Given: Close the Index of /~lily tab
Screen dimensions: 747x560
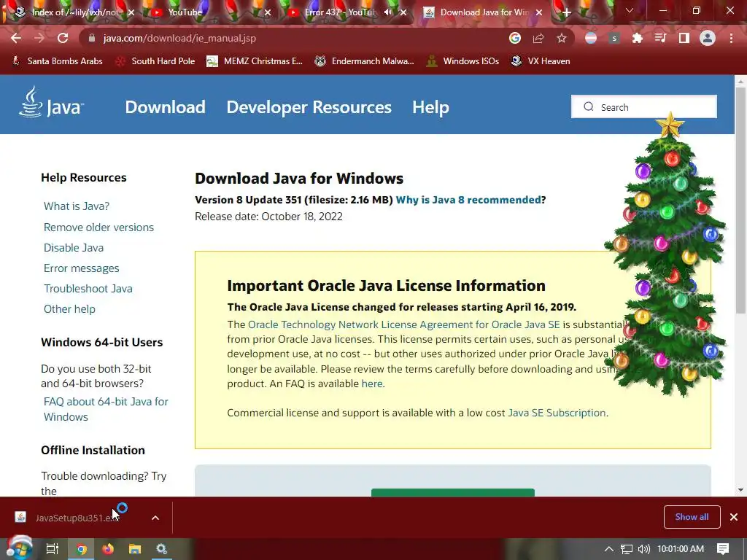Looking at the screenshot, I should pyautogui.click(x=131, y=12).
